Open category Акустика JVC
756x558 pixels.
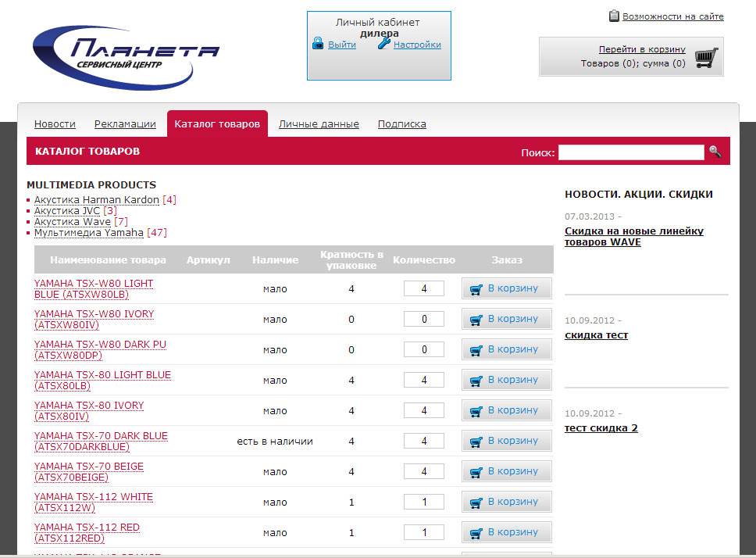point(67,211)
